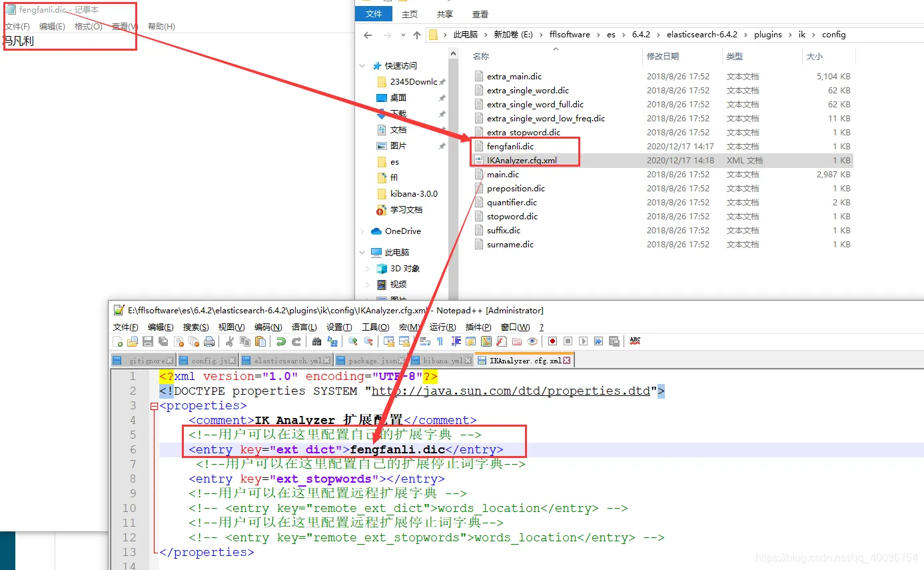Switch to the kibana.yml tab in Notepad++

(443, 361)
